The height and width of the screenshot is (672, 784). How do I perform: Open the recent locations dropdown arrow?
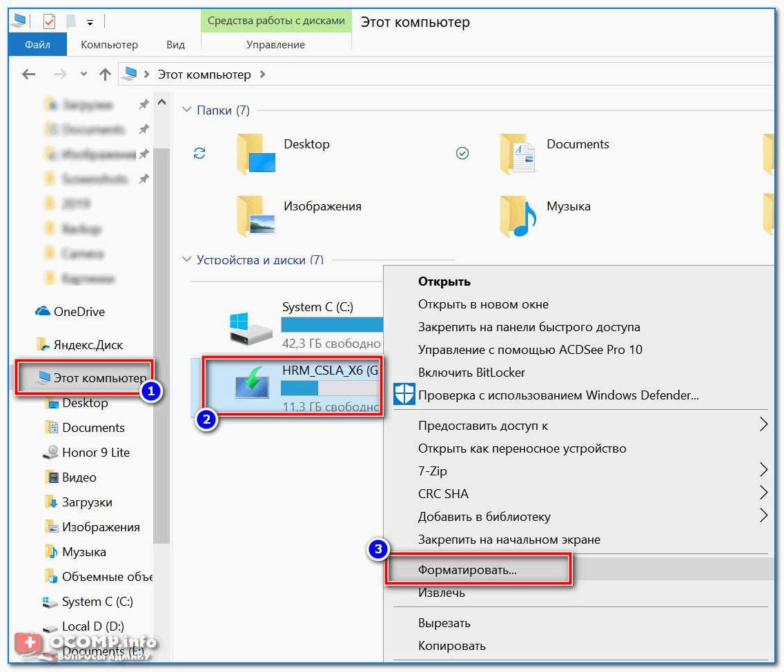(x=84, y=74)
